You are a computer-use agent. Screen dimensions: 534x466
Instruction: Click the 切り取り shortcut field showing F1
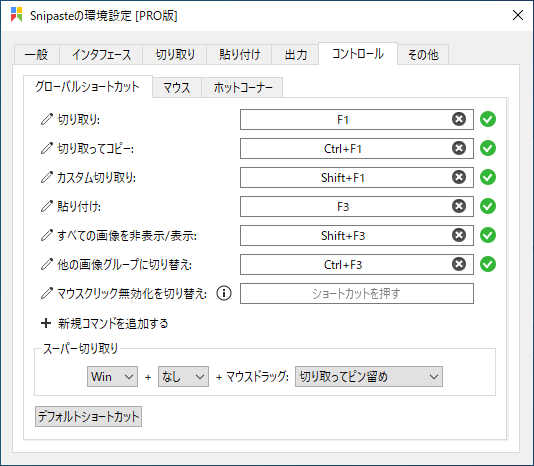coord(357,120)
